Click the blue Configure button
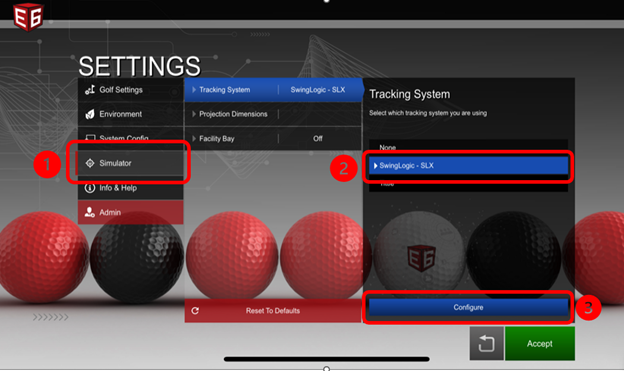Image resolution: width=624 pixels, height=371 pixels. tap(468, 307)
